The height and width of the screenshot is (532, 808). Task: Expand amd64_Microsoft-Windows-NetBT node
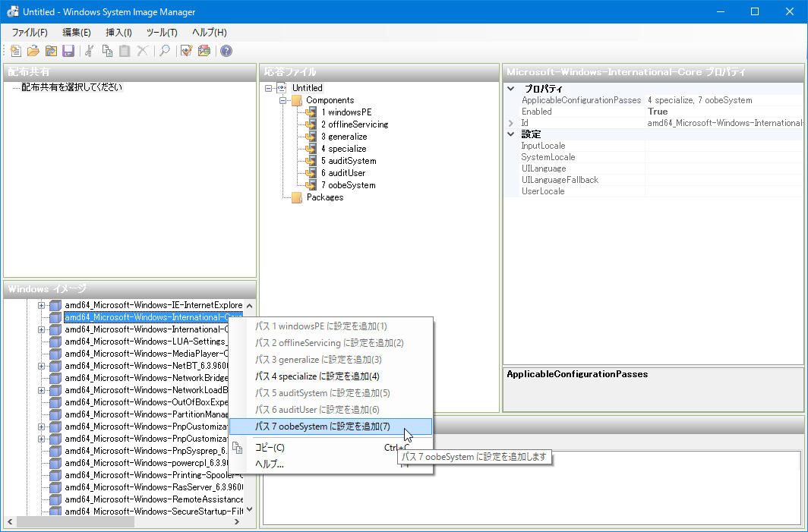(x=41, y=366)
